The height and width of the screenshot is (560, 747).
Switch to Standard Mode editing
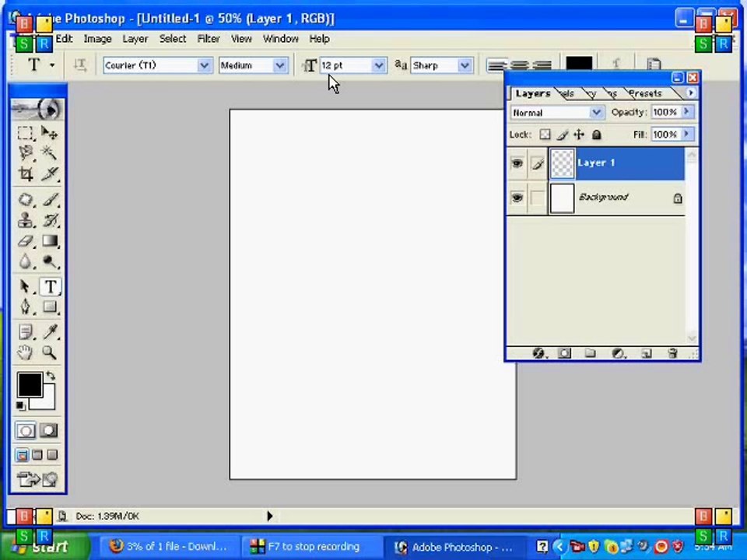[x=26, y=431]
